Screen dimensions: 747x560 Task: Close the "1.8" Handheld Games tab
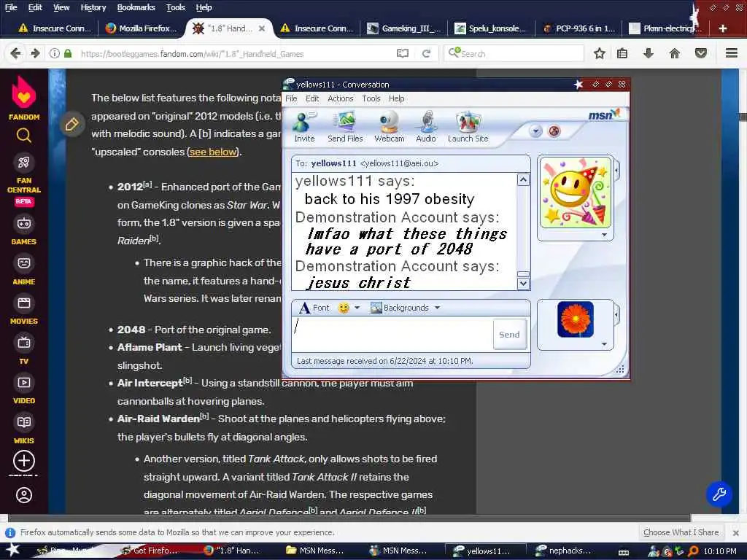pos(262,28)
